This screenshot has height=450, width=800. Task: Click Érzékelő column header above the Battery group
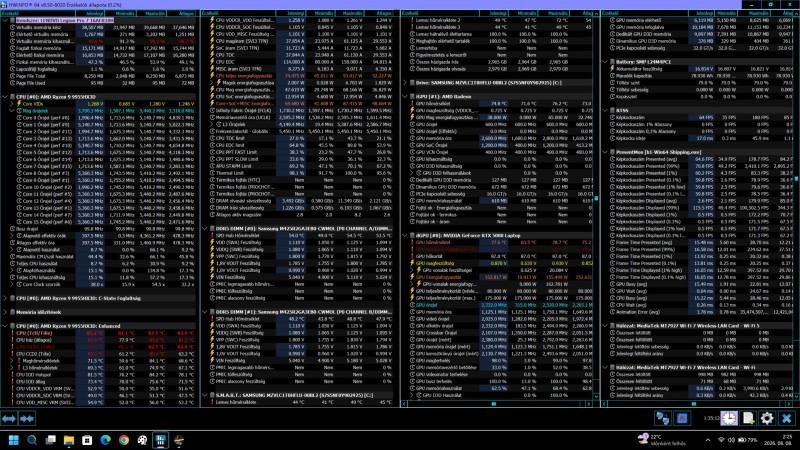[x=645, y=13]
